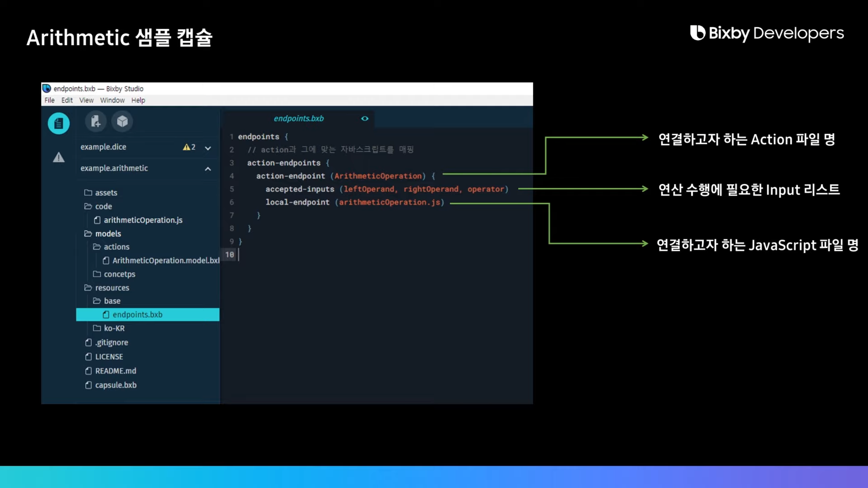
Task: Click the new file plus icon
Action: point(95,121)
